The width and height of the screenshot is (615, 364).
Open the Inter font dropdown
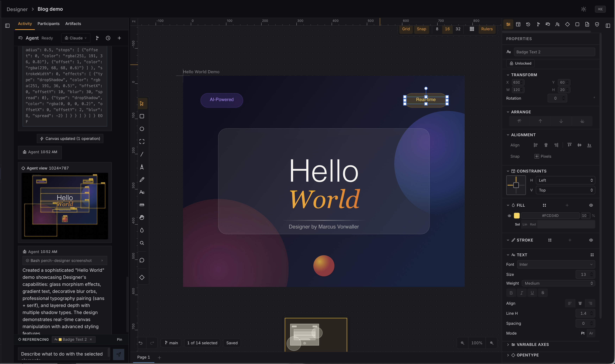(x=556, y=264)
